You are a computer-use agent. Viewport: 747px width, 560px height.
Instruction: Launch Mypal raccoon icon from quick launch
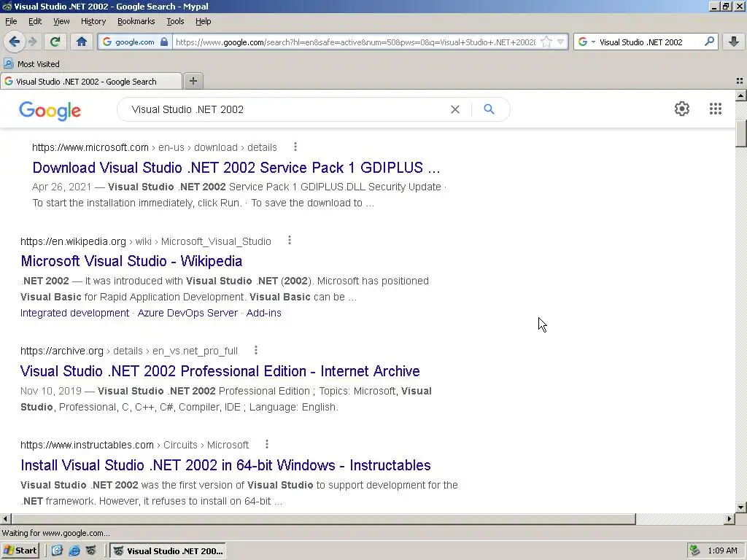pos(91,551)
